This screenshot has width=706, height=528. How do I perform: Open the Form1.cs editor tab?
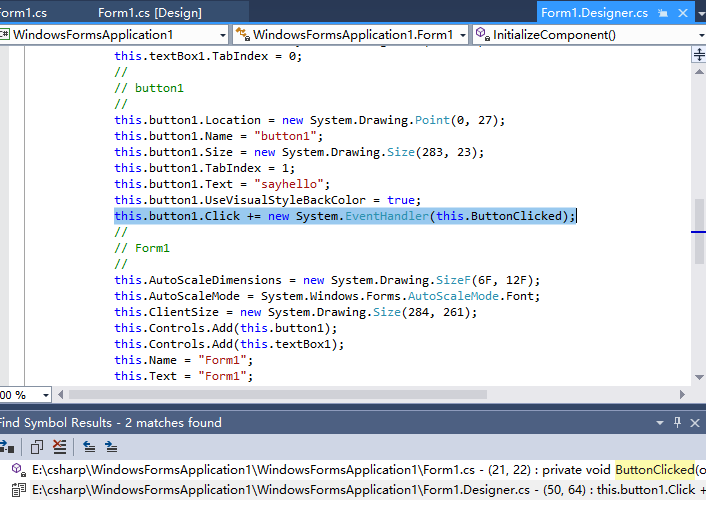(23, 13)
